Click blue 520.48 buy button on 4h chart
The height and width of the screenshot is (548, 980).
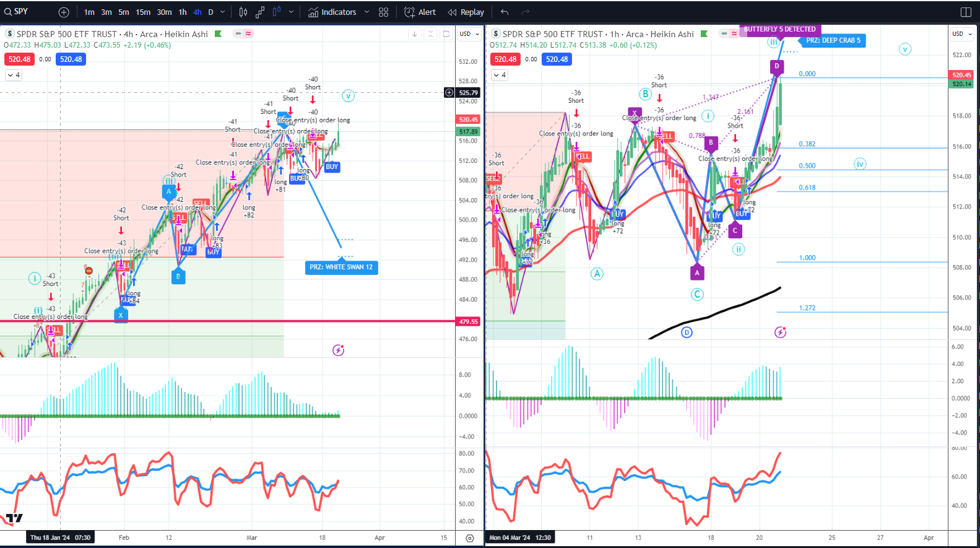71,59
